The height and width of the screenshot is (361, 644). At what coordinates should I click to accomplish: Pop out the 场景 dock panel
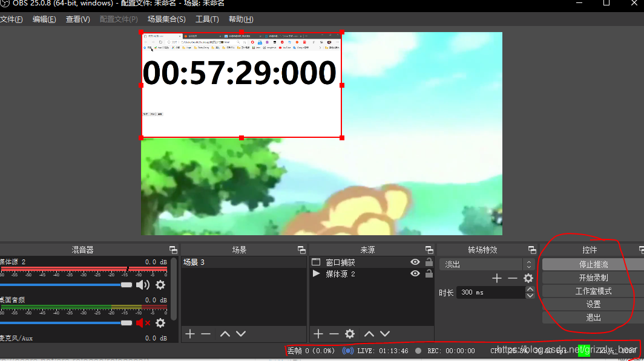(x=301, y=250)
